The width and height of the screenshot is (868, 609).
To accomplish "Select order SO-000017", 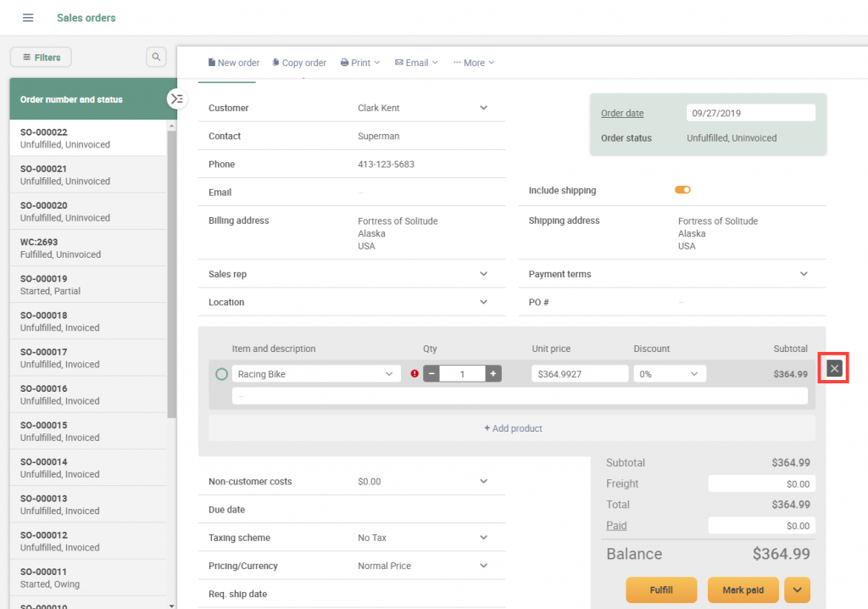I will pos(88,357).
